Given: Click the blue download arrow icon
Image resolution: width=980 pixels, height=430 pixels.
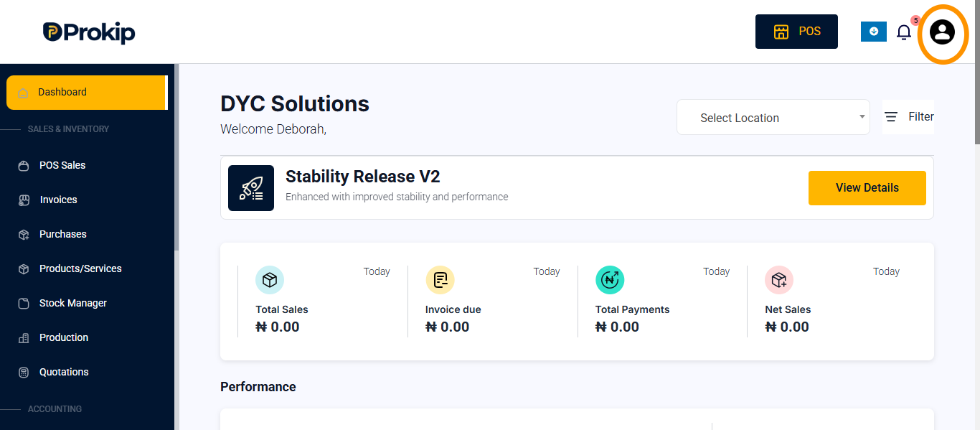Looking at the screenshot, I should [874, 32].
